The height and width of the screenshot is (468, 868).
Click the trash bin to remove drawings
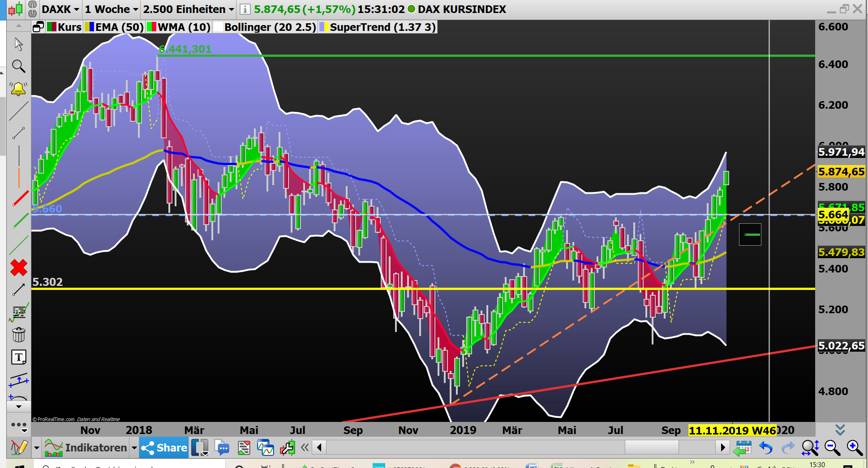[x=19, y=334]
